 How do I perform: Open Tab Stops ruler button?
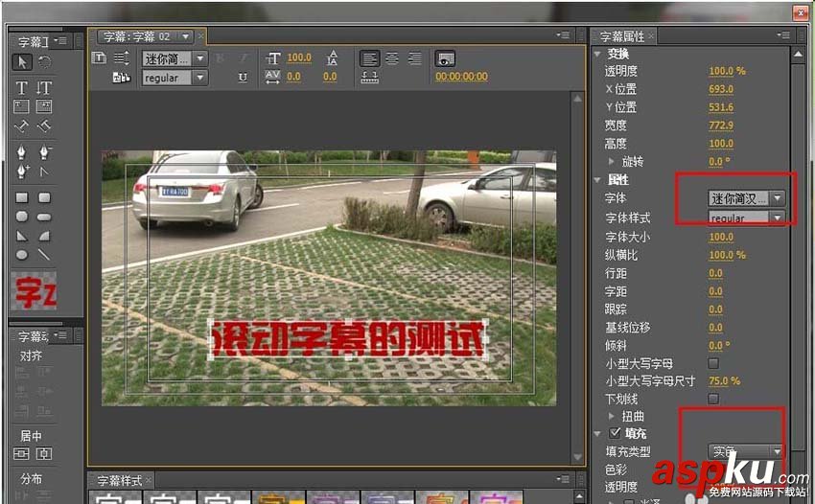click(x=369, y=78)
